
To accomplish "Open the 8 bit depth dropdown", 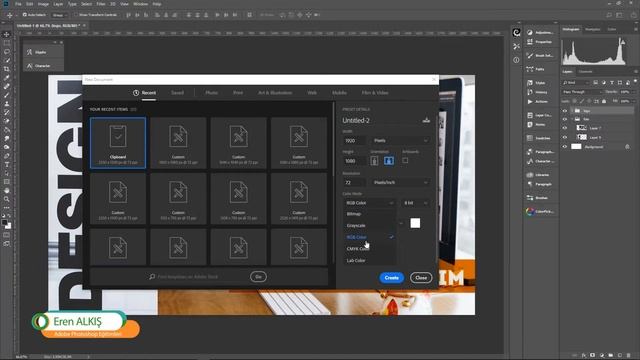I will 416,203.
